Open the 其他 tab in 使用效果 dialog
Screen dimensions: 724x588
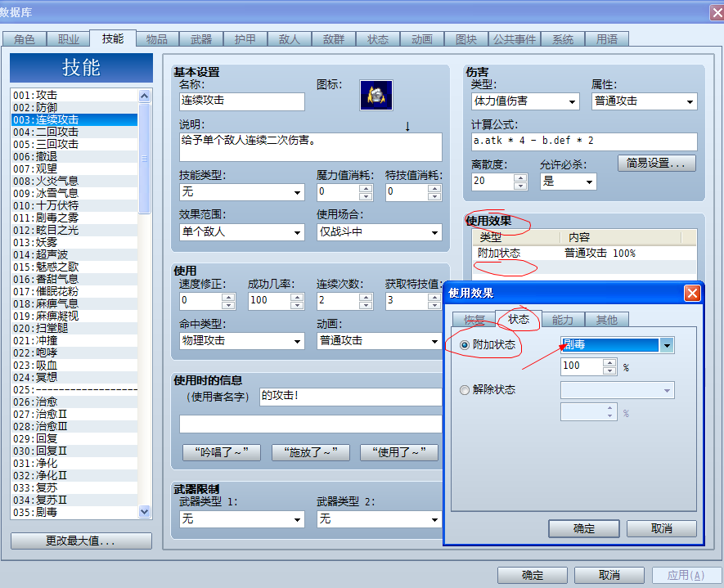click(606, 320)
